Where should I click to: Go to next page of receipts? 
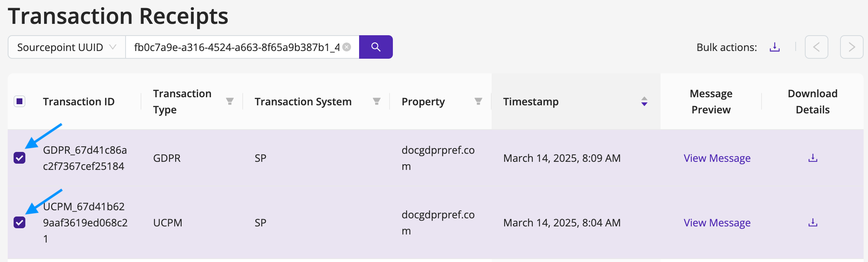851,47
